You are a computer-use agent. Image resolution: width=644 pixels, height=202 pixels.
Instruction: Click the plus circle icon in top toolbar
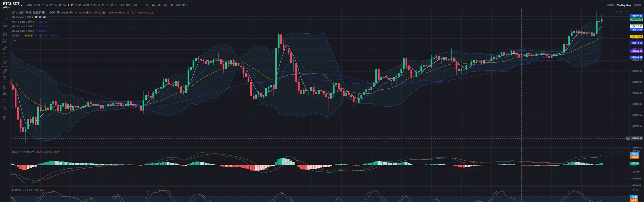165,5
